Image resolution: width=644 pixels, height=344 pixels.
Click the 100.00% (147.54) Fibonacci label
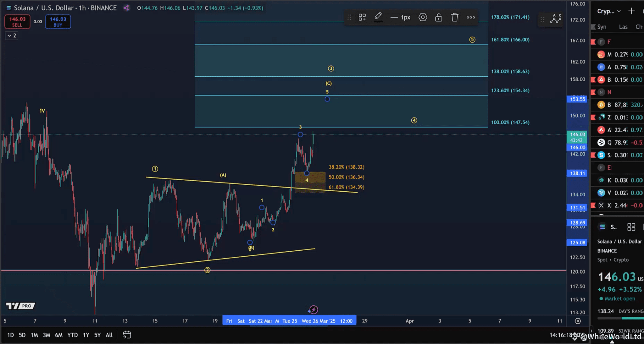[x=510, y=122]
